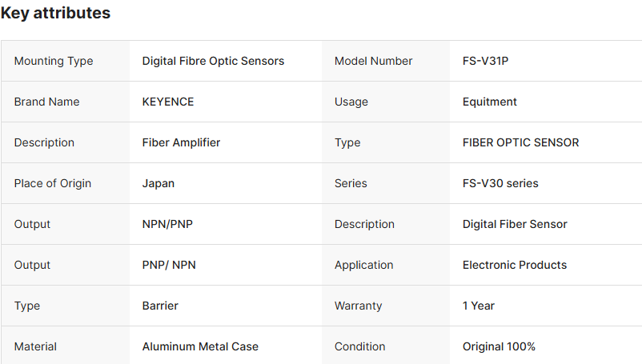The image size is (642, 364).
Task: Select the "Brand Name" label
Action: tap(46, 102)
